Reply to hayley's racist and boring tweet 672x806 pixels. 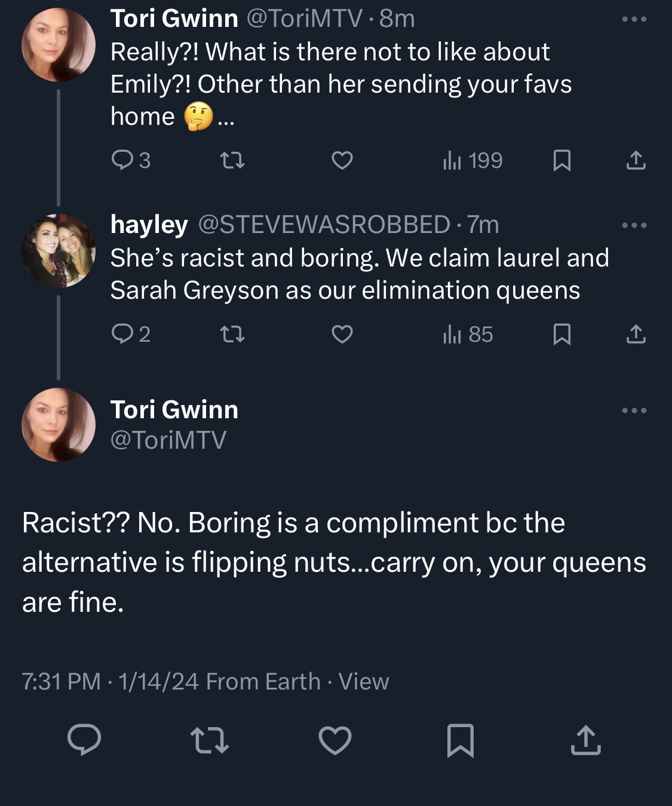click(x=131, y=334)
